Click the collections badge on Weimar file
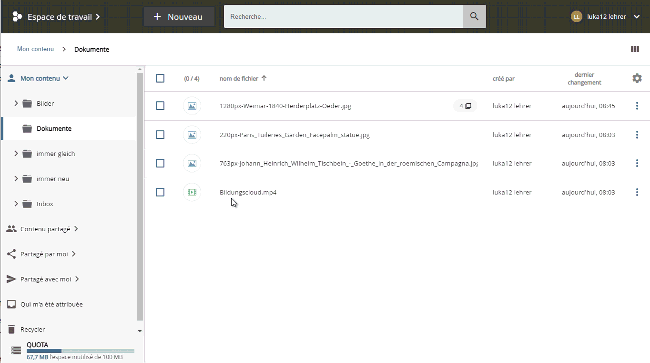The image size is (650, 363). 465,106
